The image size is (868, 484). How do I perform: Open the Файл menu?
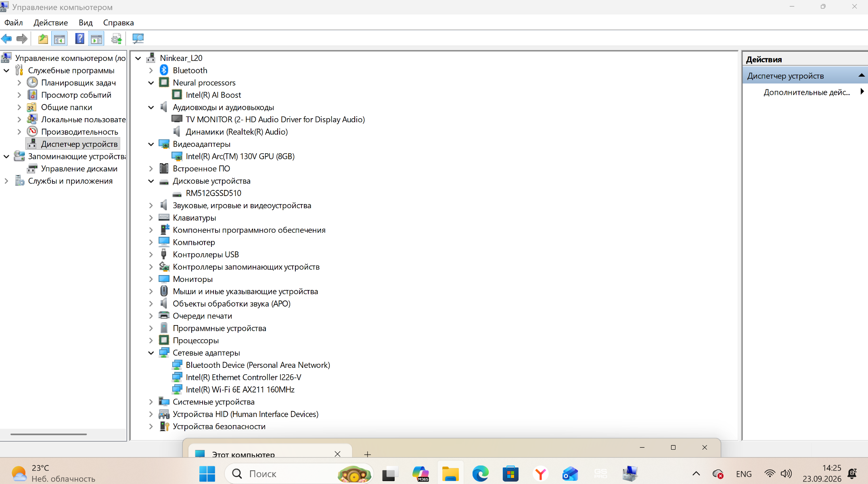tap(14, 23)
